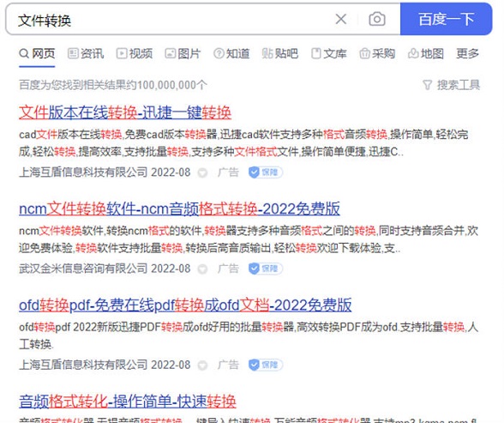504x423 pixels.
Task: Click the 百度一下 search button
Action: pyautogui.click(x=446, y=19)
